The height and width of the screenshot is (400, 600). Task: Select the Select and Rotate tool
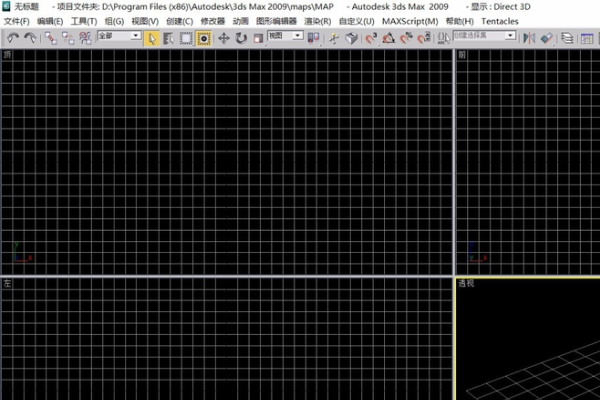(x=241, y=38)
